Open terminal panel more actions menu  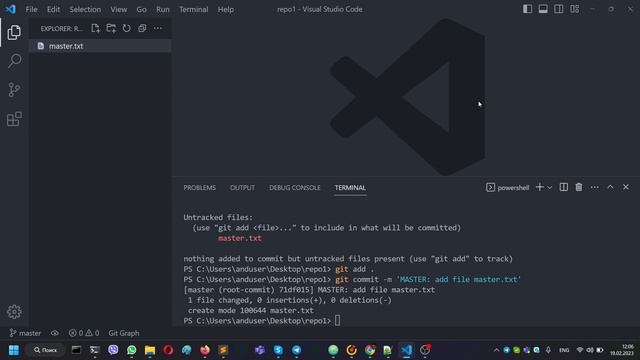[x=595, y=187]
